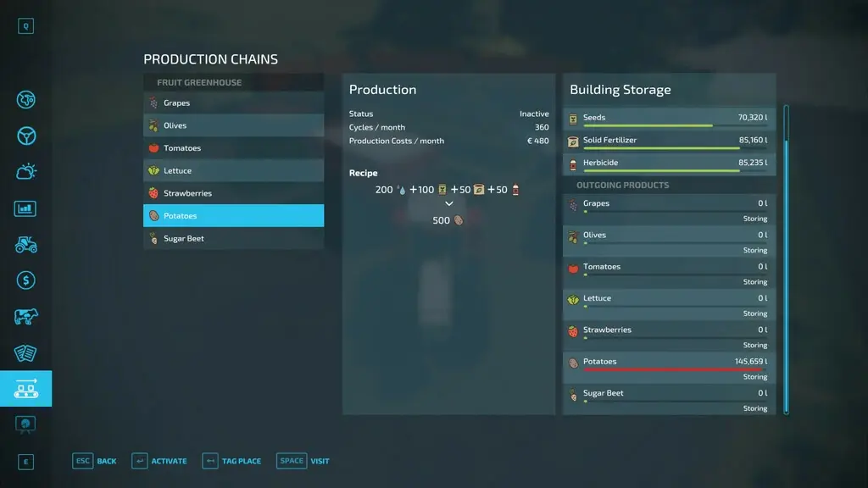Select Sugar Beet in production list
This screenshot has width=868, height=488.
click(x=234, y=238)
